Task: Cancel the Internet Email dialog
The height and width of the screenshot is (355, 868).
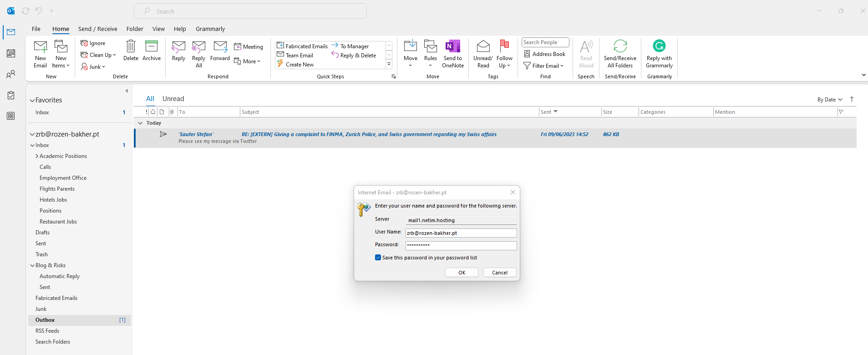Action: tap(499, 273)
